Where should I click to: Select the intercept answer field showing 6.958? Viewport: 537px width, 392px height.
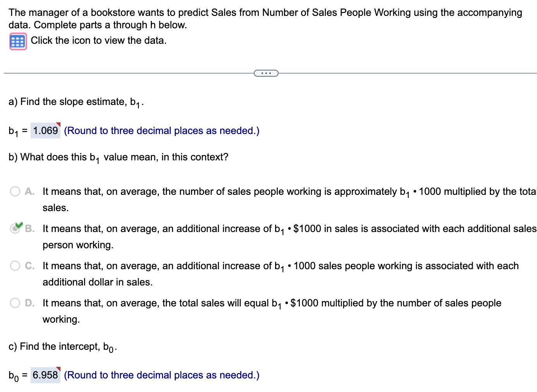pyautogui.click(x=45, y=375)
